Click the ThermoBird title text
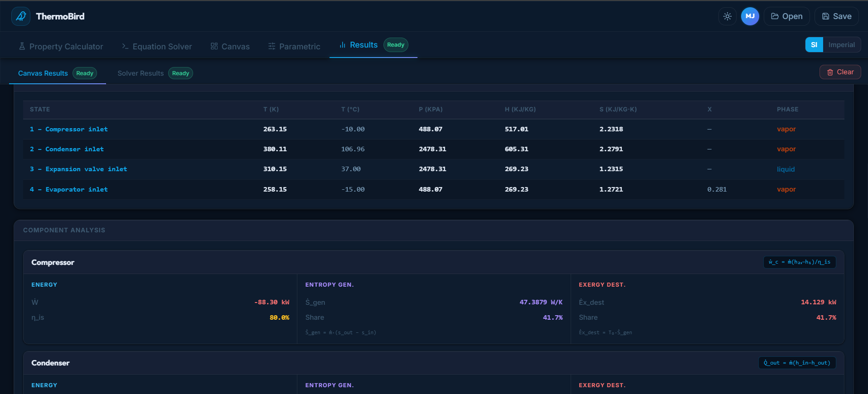 pos(60,16)
